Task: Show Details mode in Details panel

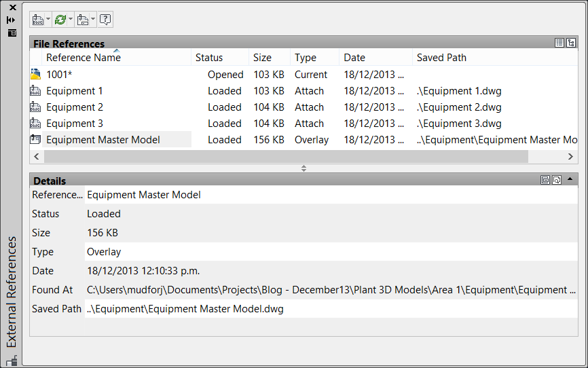Action: coord(545,180)
